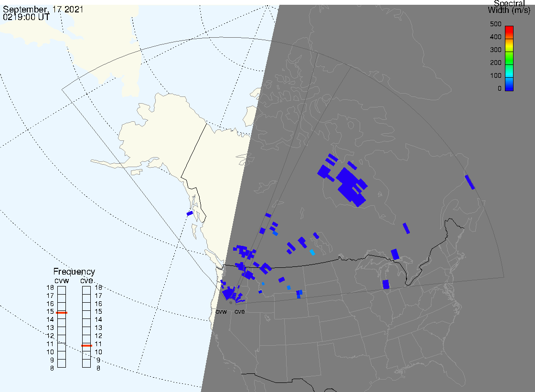The width and height of the screenshot is (535, 392).
Task: Click the cvw label above frequency scale
Action: 62,281
